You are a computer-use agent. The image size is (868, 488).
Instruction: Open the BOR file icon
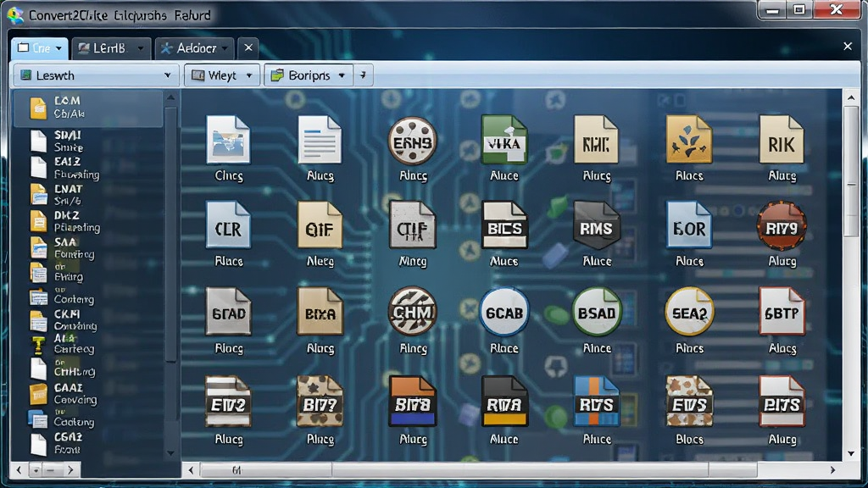[688, 225]
